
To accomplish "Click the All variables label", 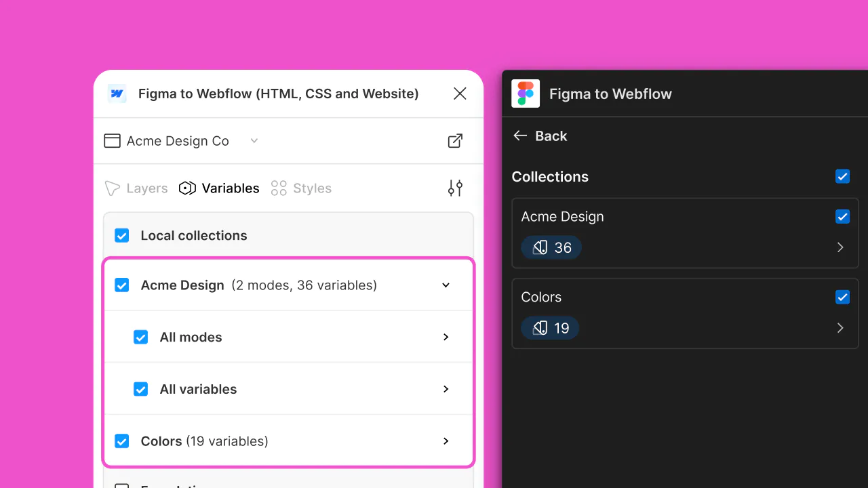I will tap(198, 390).
